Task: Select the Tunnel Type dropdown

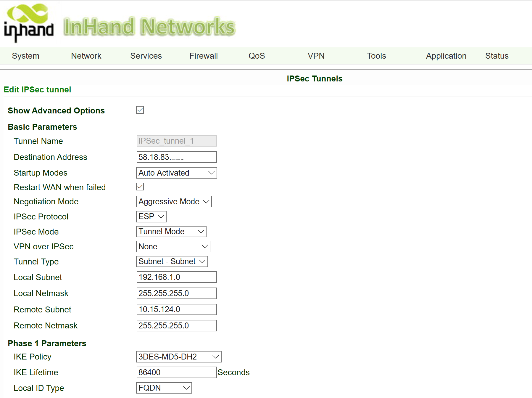Action: coord(172,261)
